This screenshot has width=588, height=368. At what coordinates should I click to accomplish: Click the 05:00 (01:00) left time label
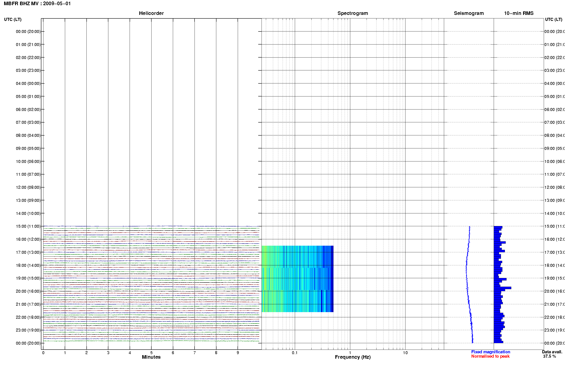coord(28,96)
